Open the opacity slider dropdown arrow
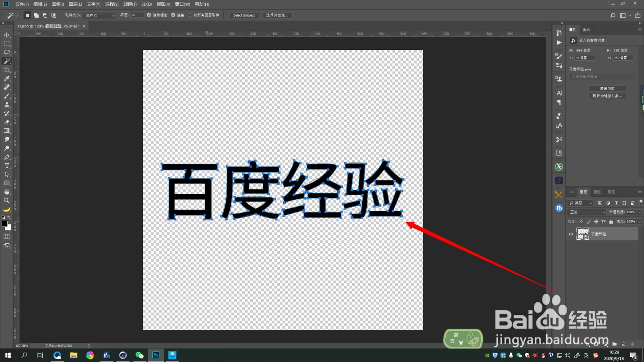644x362 pixels. [640, 212]
